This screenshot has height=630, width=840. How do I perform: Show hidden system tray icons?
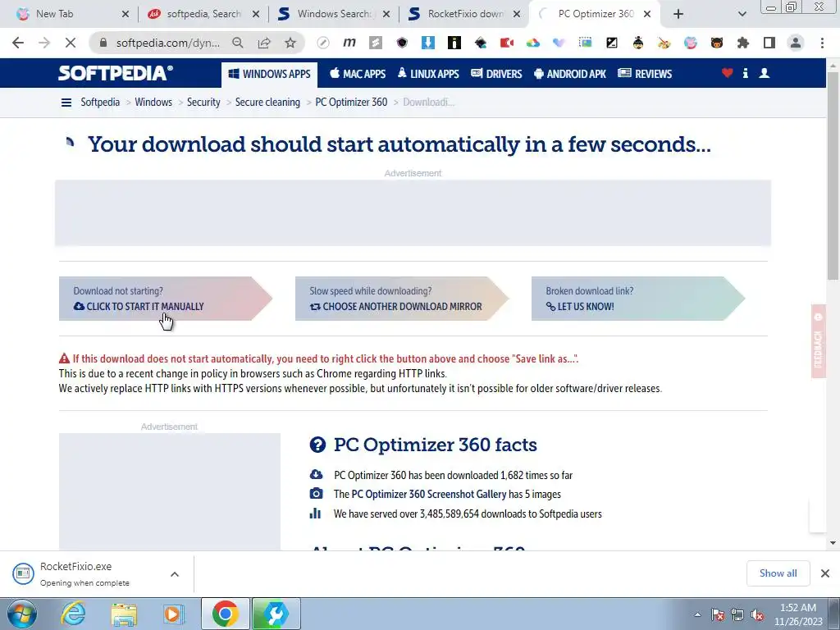pyautogui.click(x=697, y=614)
